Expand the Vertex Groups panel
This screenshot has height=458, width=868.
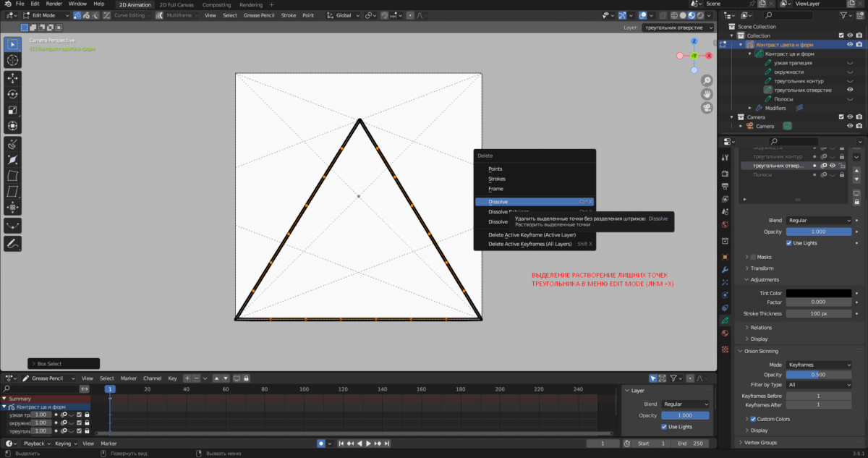[762, 442]
